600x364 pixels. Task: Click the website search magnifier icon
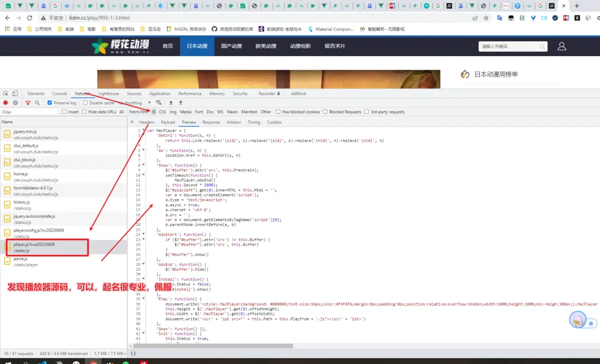tap(542, 46)
